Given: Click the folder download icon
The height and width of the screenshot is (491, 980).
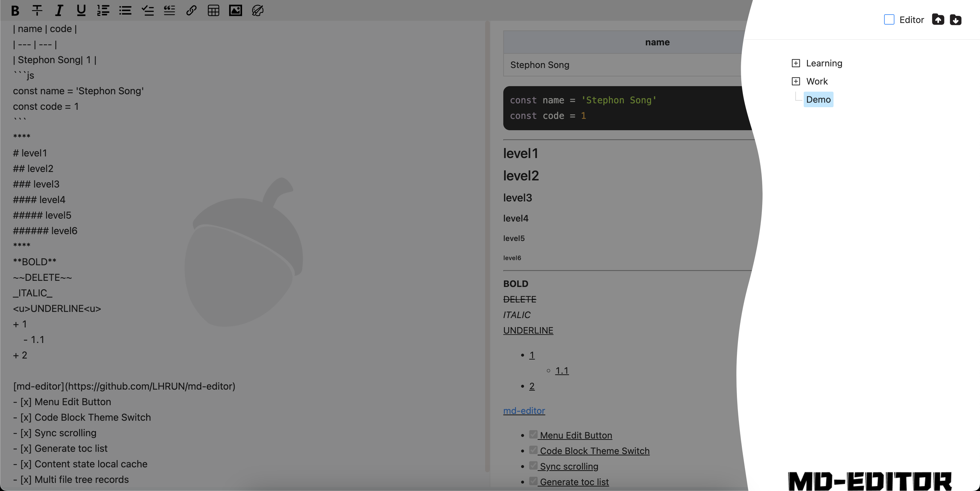Looking at the screenshot, I should tap(955, 19).
